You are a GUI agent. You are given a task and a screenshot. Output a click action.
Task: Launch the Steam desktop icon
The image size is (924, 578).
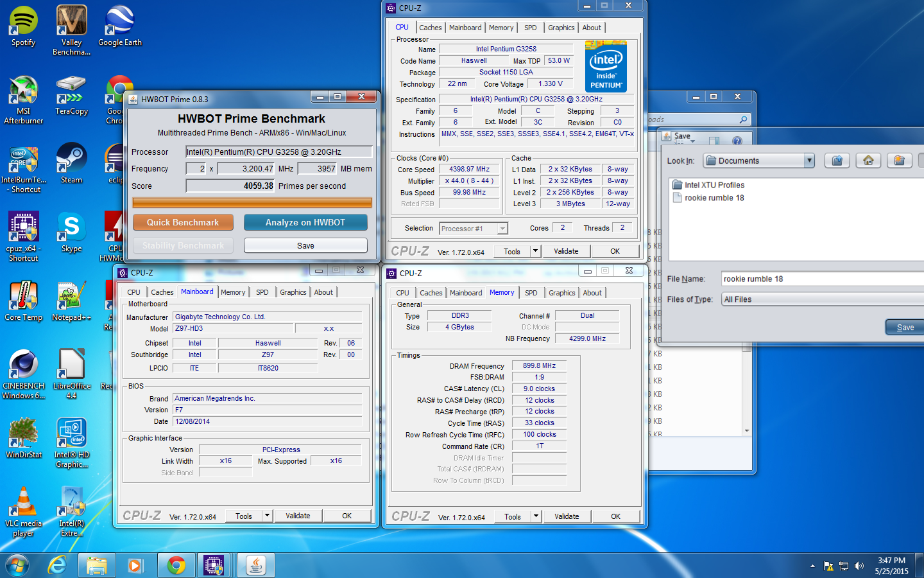(x=71, y=164)
